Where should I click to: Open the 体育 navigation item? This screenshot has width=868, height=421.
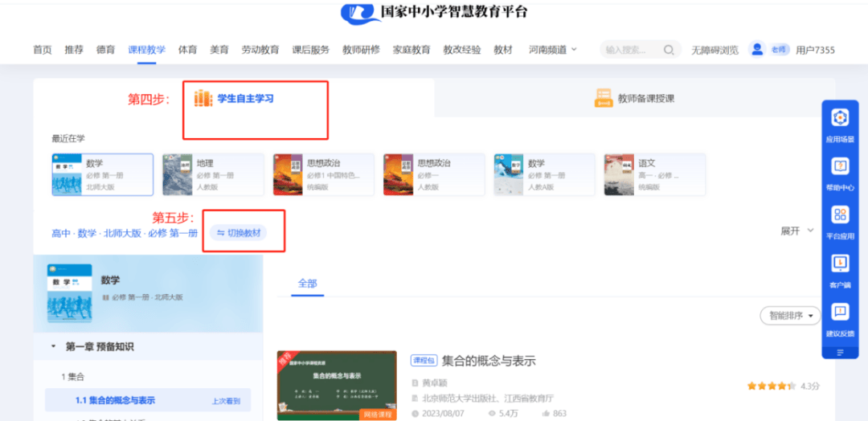pos(187,50)
